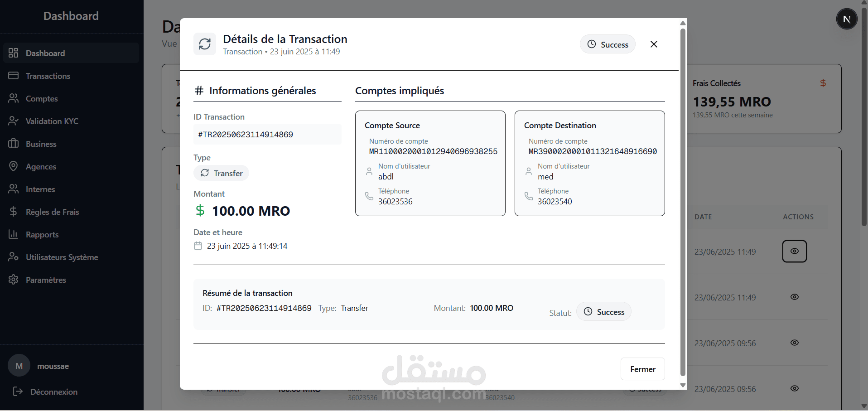Click the phone icon in Compte Destination
The height and width of the screenshot is (411, 868).
tap(529, 196)
